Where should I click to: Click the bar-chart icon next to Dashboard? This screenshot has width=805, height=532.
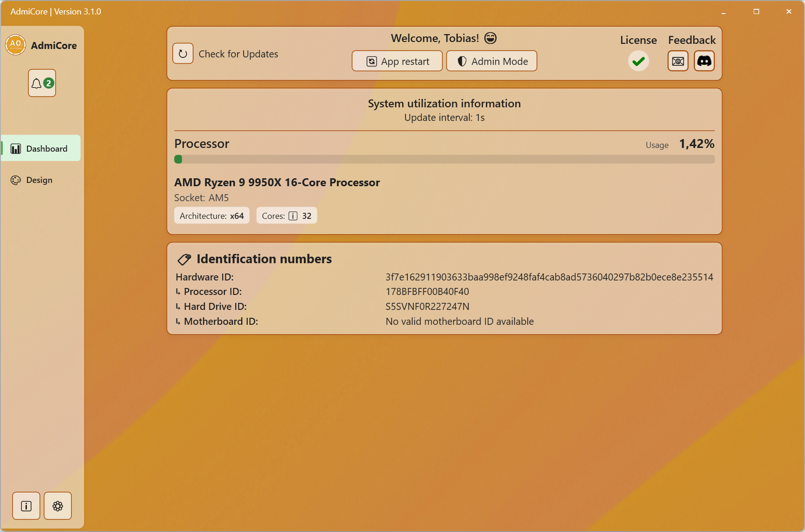[x=16, y=148]
